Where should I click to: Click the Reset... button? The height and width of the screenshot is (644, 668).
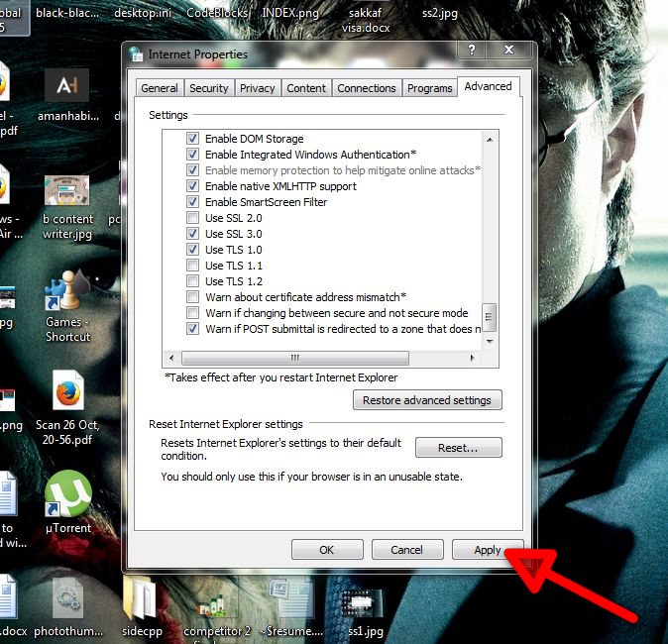(x=459, y=448)
